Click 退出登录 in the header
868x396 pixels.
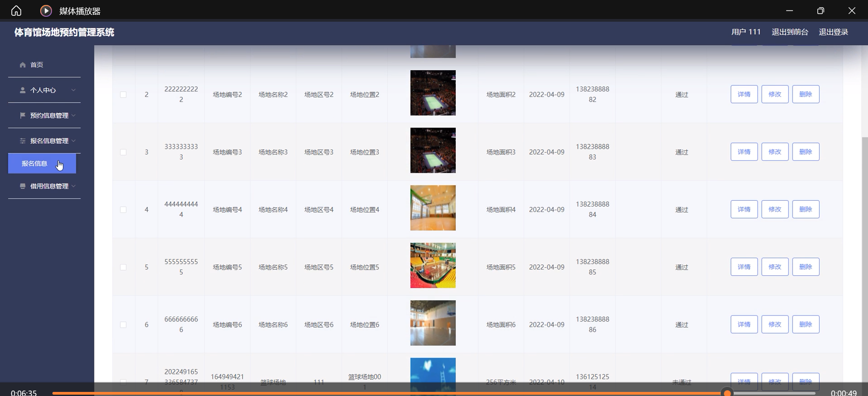coord(833,32)
